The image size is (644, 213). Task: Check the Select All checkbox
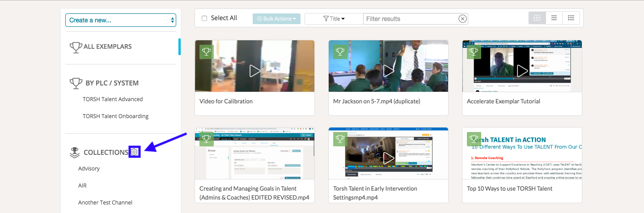click(x=204, y=18)
